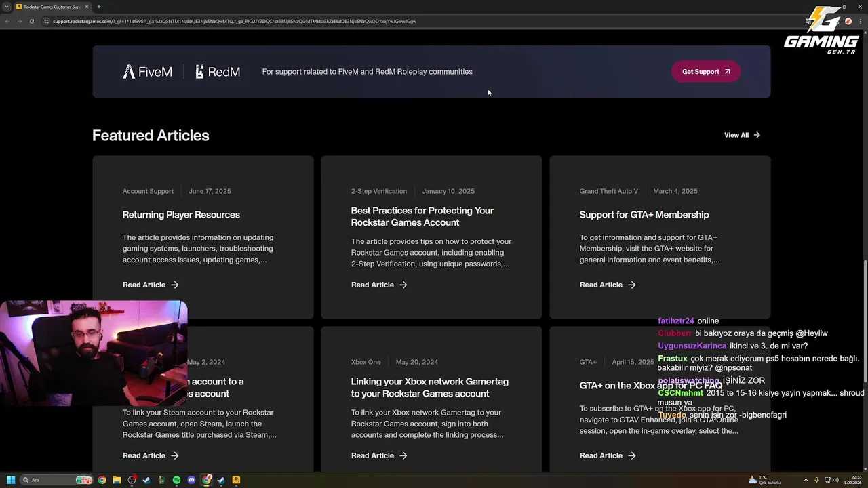Open Spotify from the taskbar
868x488 pixels.
(176, 480)
